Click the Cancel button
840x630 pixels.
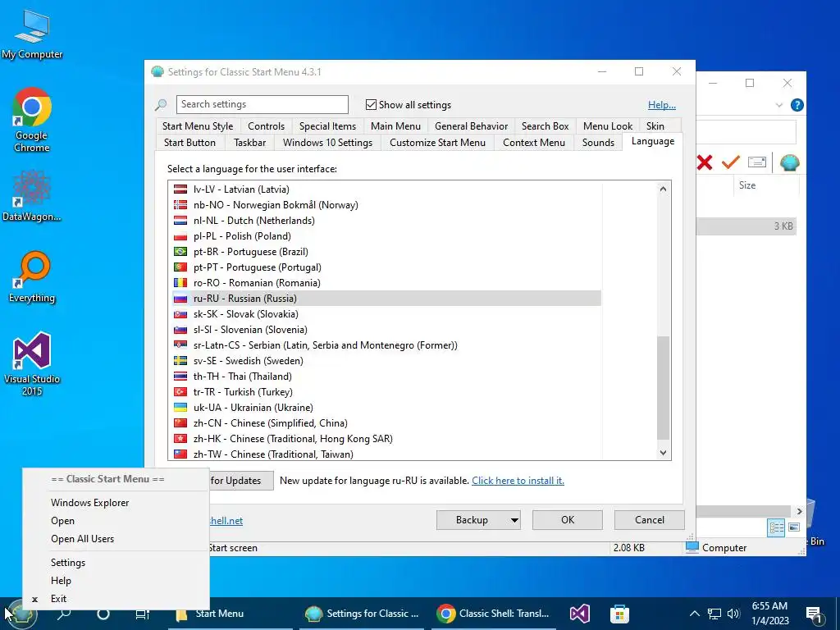click(x=650, y=520)
